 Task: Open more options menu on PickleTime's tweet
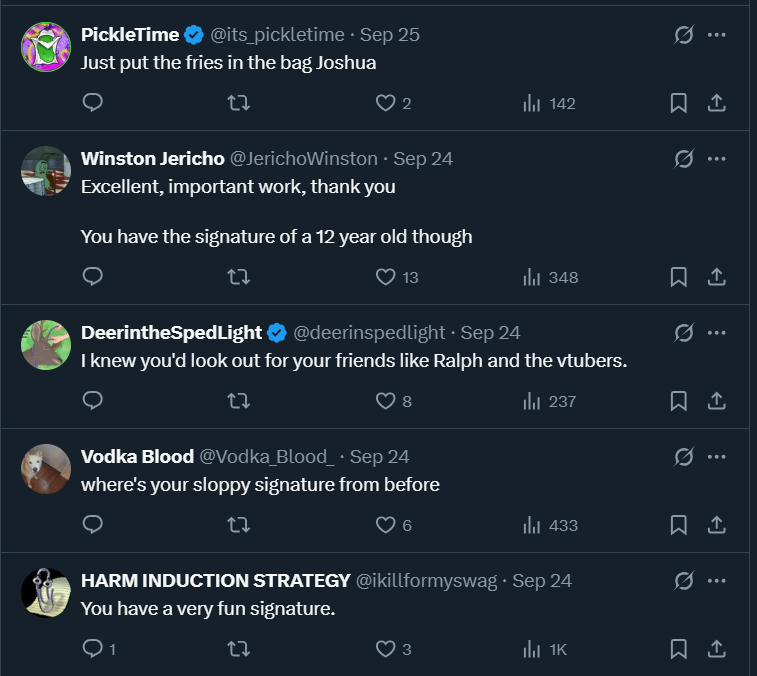716,35
